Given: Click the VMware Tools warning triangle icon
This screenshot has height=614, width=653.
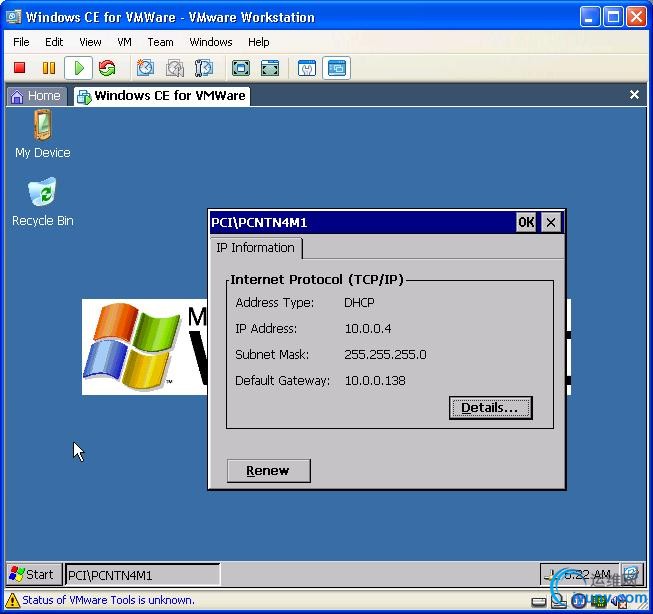Looking at the screenshot, I should point(12,600).
